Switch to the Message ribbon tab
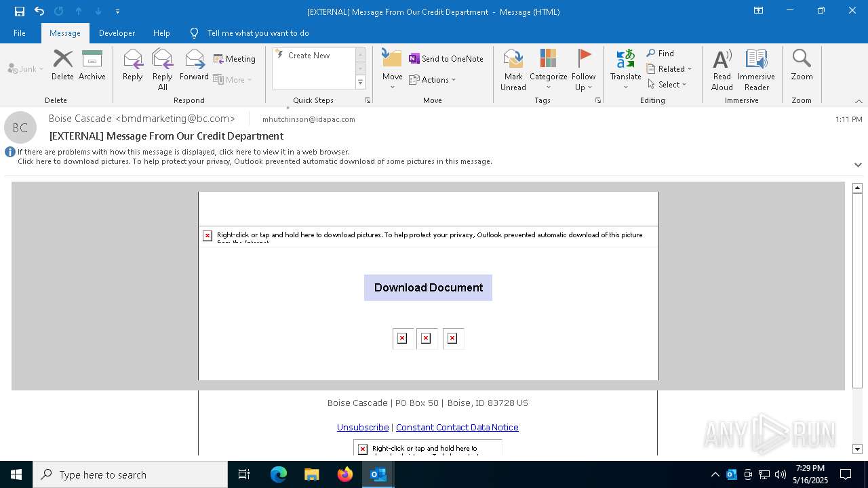Screen dimensions: 868x488 click(x=65, y=33)
